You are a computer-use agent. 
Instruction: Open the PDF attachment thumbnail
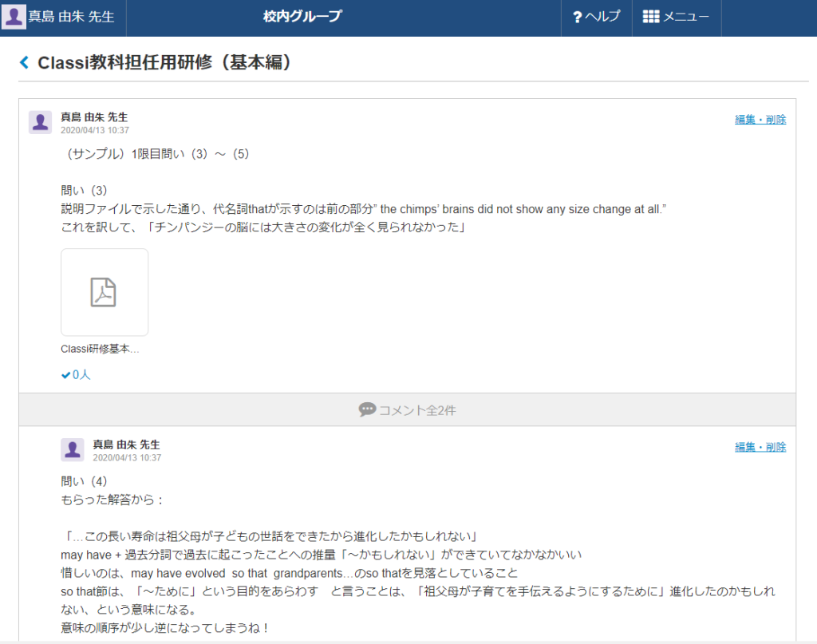pos(104,292)
